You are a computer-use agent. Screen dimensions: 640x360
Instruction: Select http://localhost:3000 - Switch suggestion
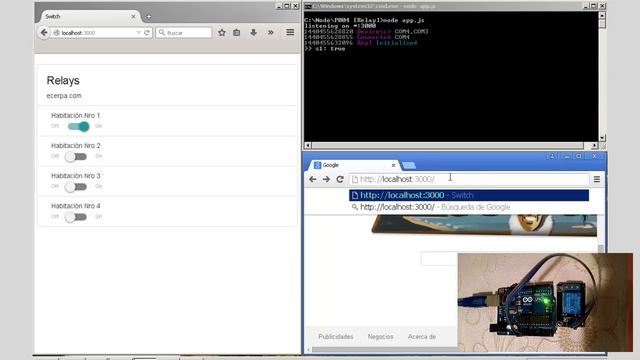point(469,195)
